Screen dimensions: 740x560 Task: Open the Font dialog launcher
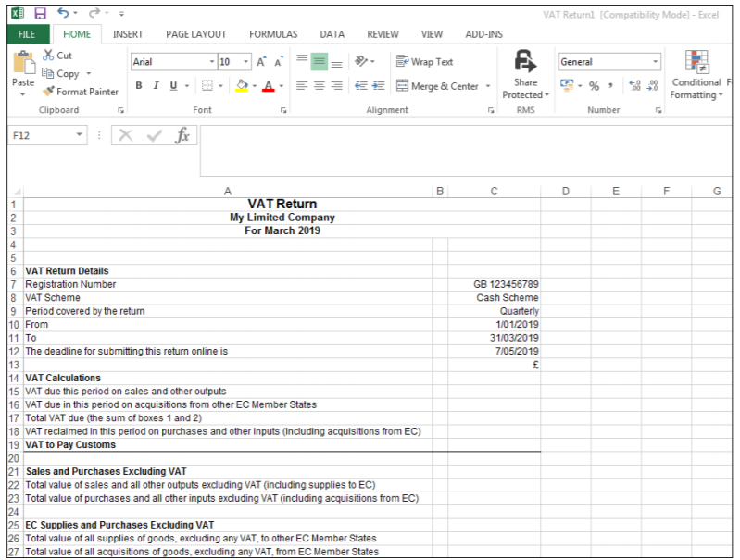pyautogui.click(x=283, y=110)
